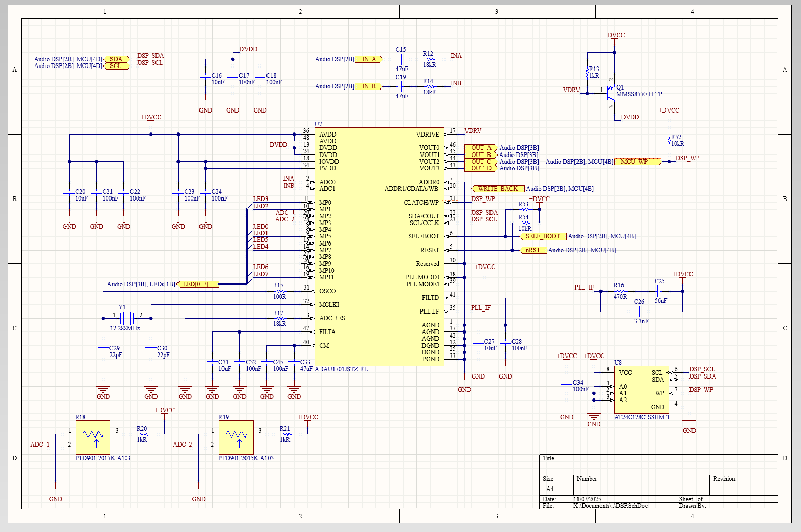This screenshot has width=801, height=532.
Task: Select the R18 potentiometer symbol
Action: [x=93, y=437]
